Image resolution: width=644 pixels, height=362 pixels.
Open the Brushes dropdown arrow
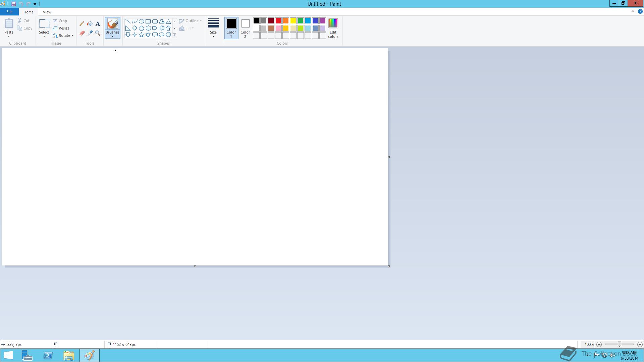(112, 36)
